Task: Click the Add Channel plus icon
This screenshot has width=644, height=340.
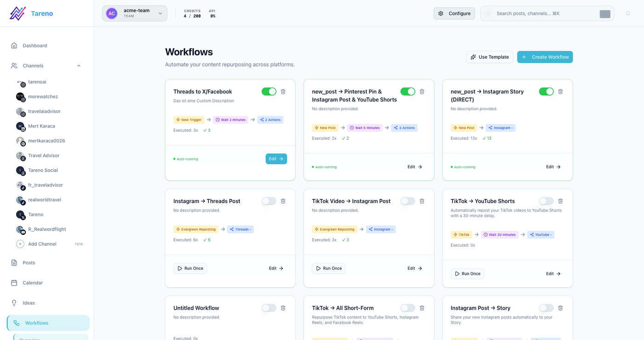Action: (20, 244)
